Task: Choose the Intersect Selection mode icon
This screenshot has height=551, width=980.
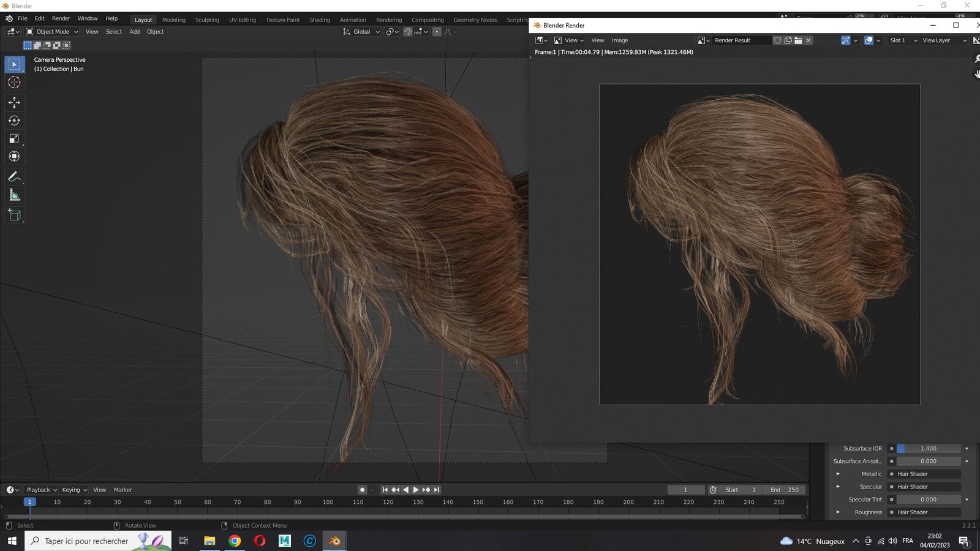Action: pos(67,45)
